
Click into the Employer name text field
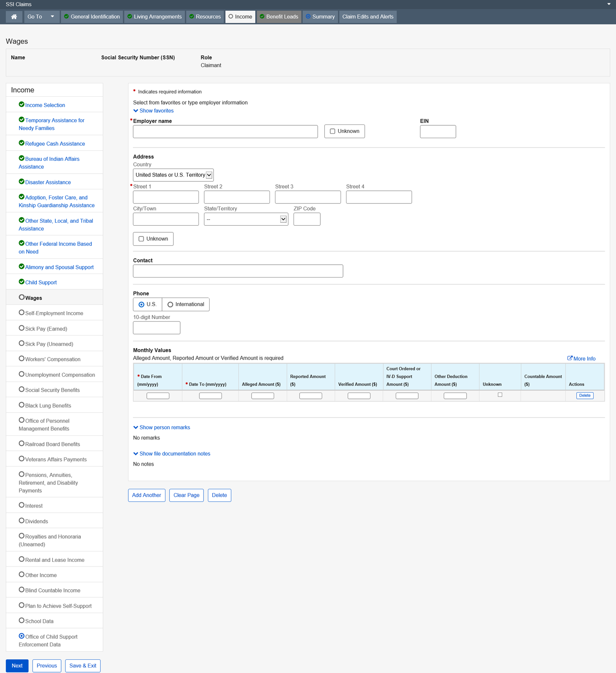(225, 132)
